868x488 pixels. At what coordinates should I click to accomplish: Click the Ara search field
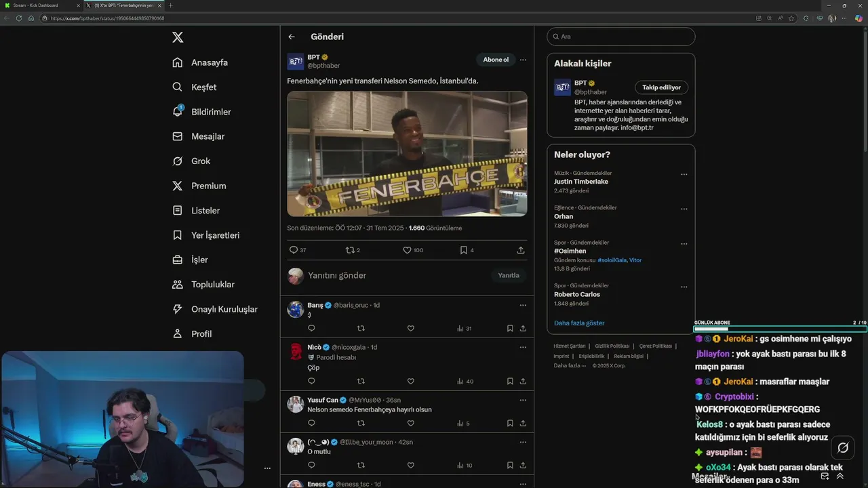click(621, 37)
